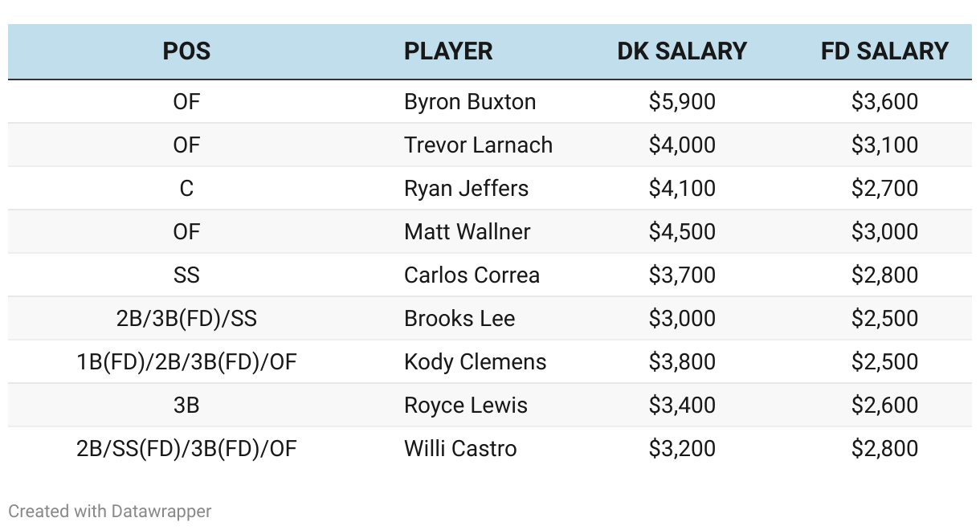980x530 pixels.
Task: Click Royce Lewis in the player list
Action: 466,406
